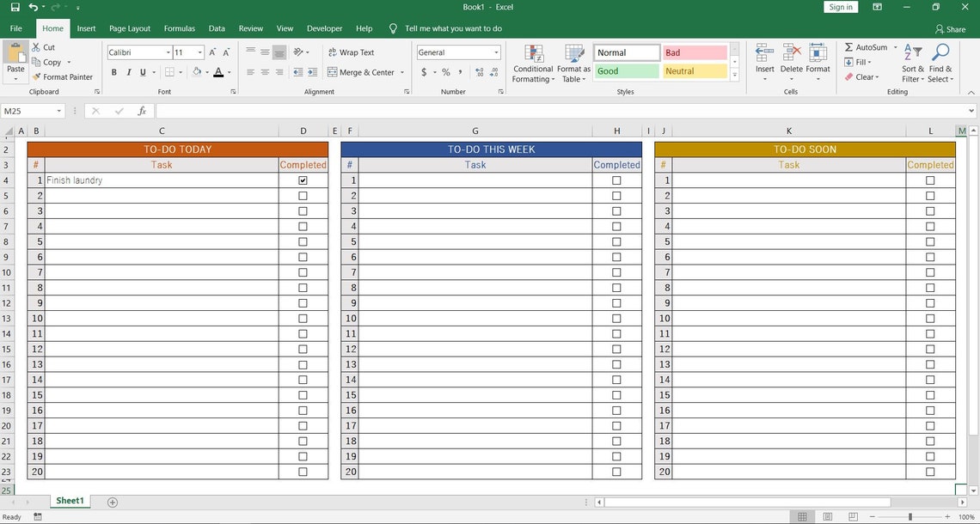
Task: Check row 2 Completed box in TO-DO THIS WEEK
Action: point(616,195)
